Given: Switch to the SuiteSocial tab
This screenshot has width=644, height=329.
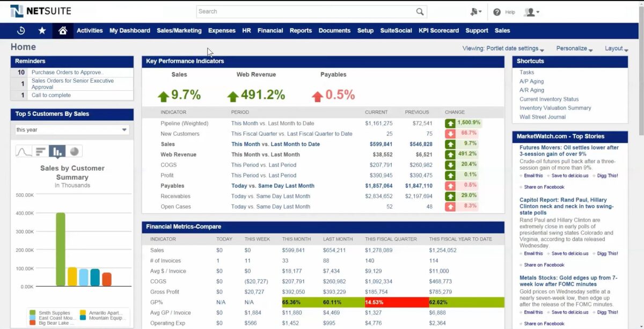Looking at the screenshot, I should [396, 31].
